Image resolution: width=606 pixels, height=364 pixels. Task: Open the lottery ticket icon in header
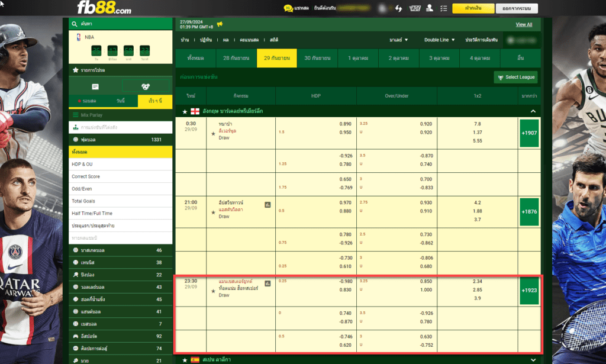415,8
